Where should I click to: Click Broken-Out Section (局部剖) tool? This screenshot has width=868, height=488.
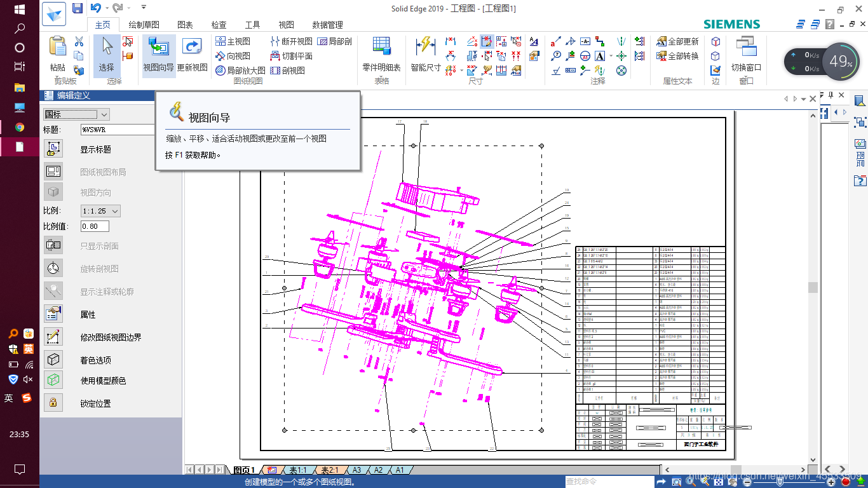335,41
